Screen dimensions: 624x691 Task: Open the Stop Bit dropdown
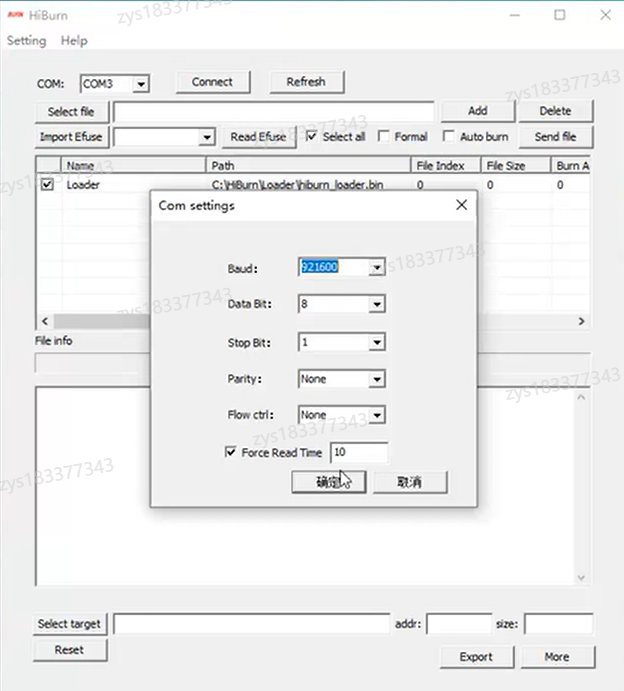[x=376, y=343]
